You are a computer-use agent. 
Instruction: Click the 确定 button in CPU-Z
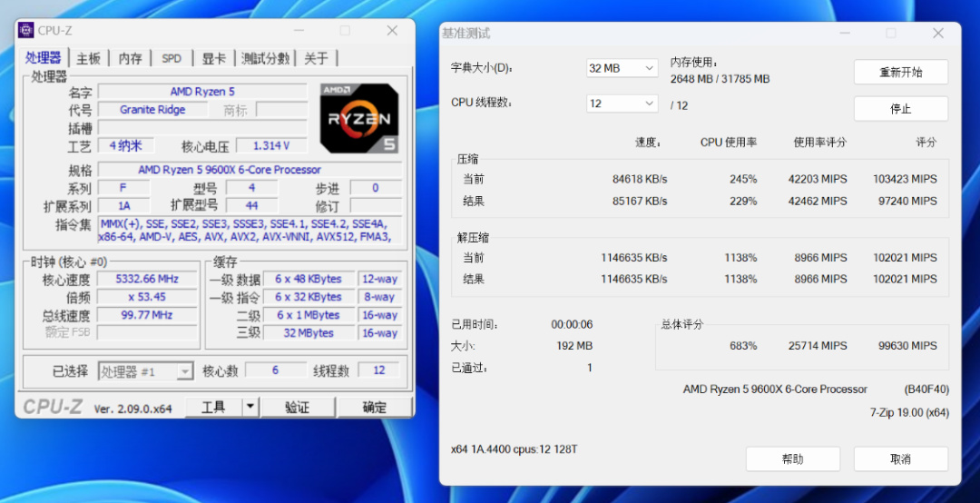pos(375,408)
